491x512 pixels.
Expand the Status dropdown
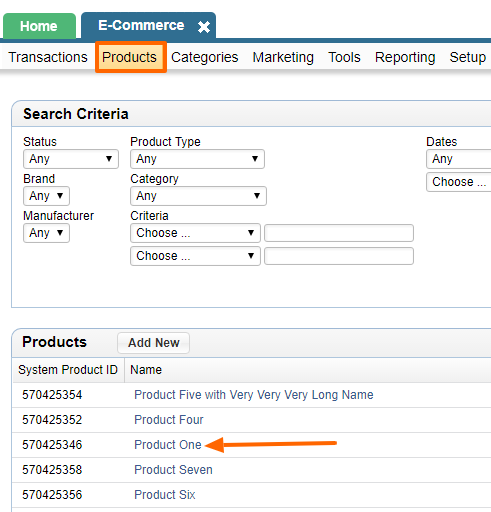tap(71, 159)
